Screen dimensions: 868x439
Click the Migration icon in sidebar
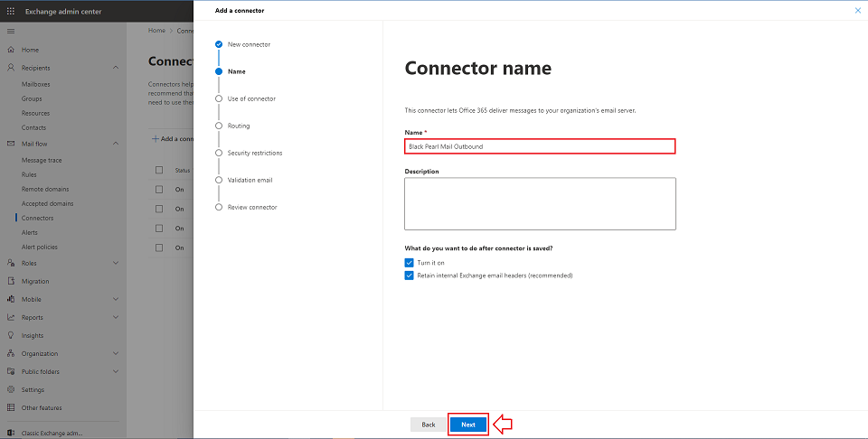(x=12, y=281)
